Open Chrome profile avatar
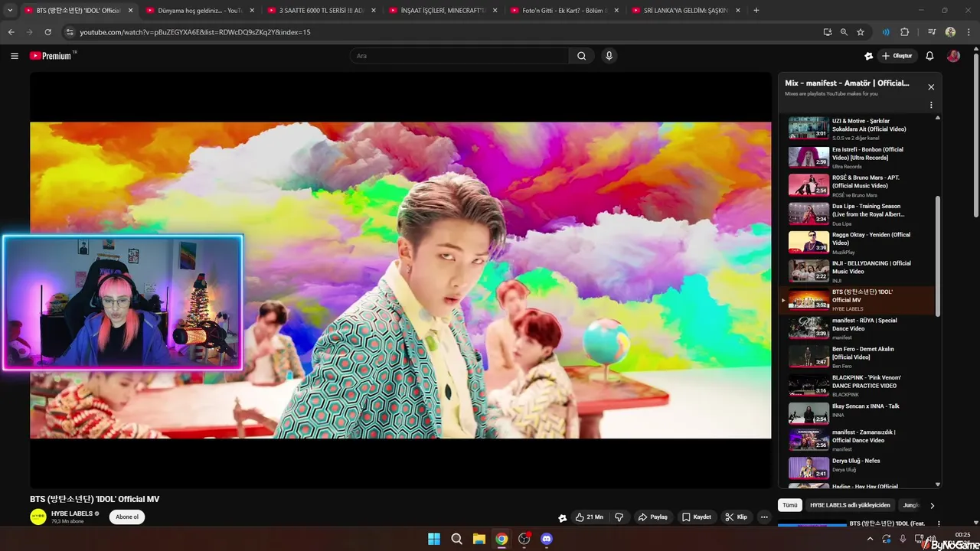The width and height of the screenshot is (980, 551). tap(950, 32)
